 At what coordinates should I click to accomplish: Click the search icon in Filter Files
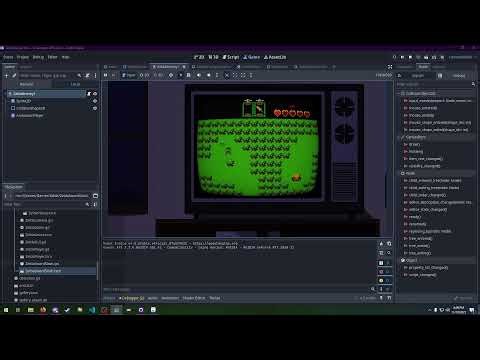click(x=87, y=204)
